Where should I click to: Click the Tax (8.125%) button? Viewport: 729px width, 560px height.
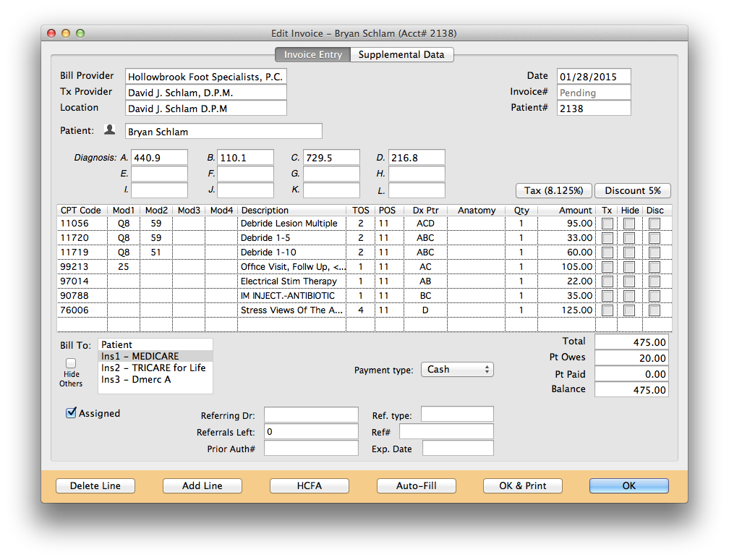(553, 191)
